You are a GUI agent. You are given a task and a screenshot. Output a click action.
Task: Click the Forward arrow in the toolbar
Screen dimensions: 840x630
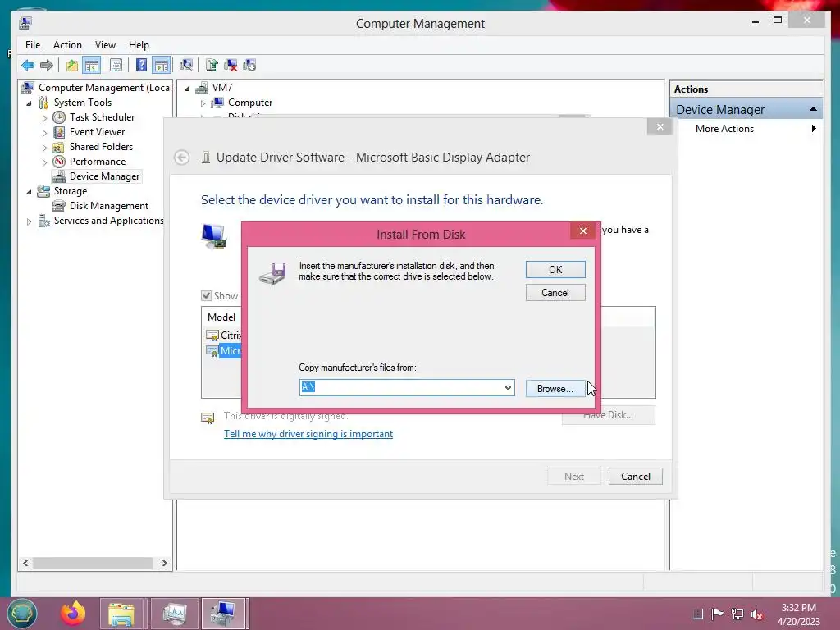[47, 66]
